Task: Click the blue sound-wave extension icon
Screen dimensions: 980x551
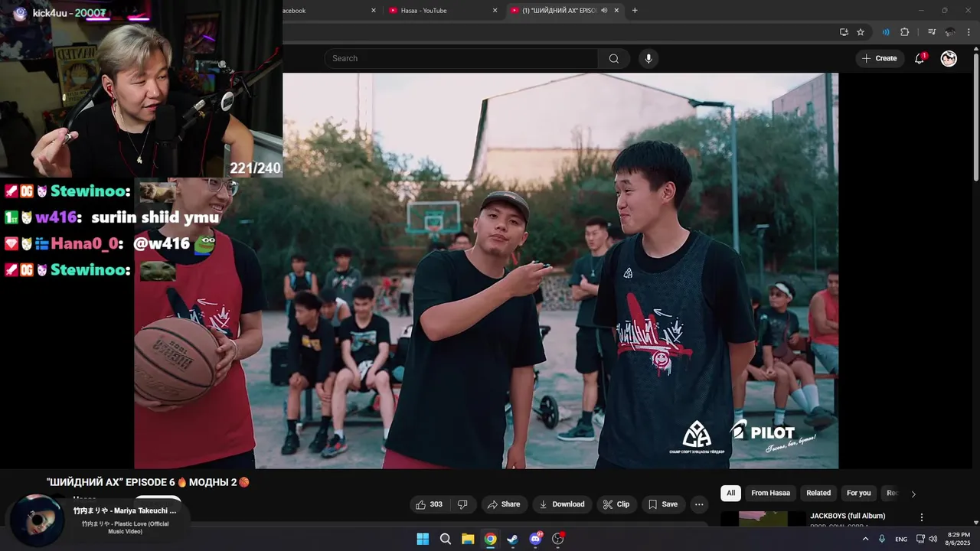Action: pyautogui.click(x=886, y=32)
